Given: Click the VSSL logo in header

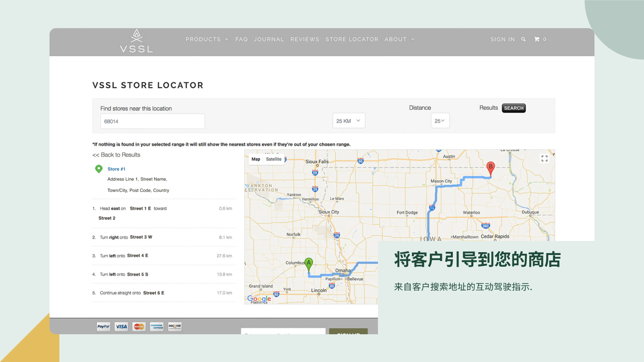Looking at the screenshot, I should pyautogui.click(x=136, y=41).
